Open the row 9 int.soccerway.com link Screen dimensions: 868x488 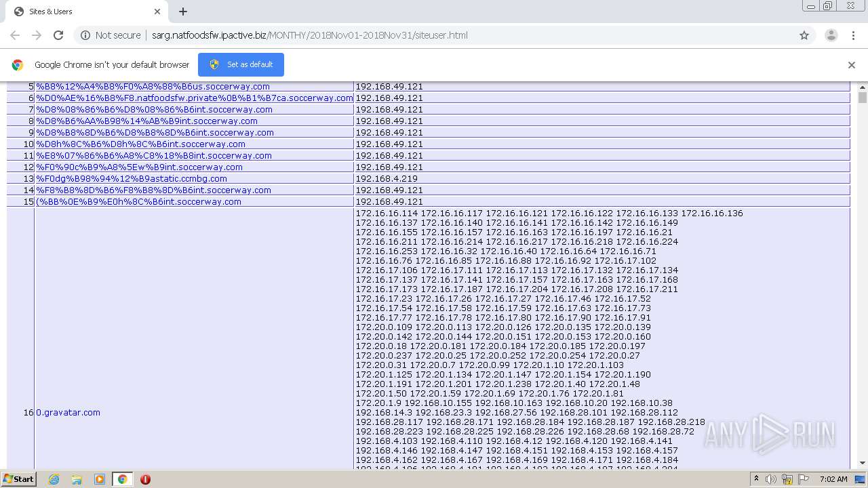(155, 132)
